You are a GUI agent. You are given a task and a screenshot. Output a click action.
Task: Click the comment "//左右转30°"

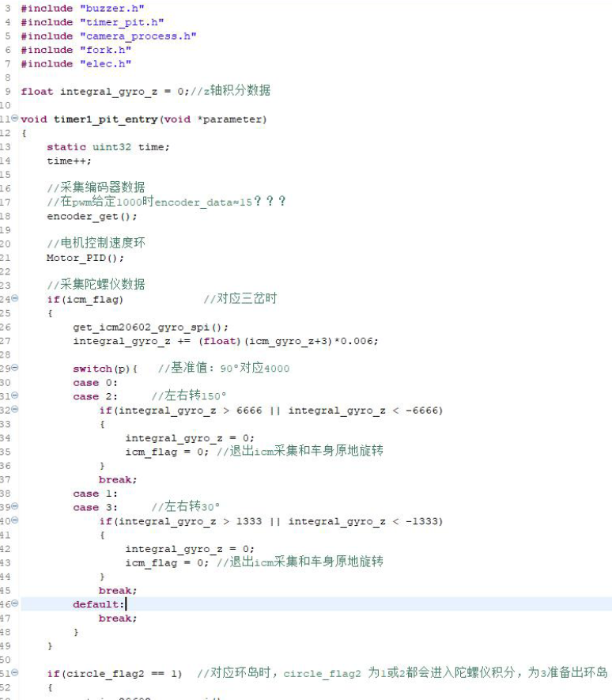(x=186, y=506)
